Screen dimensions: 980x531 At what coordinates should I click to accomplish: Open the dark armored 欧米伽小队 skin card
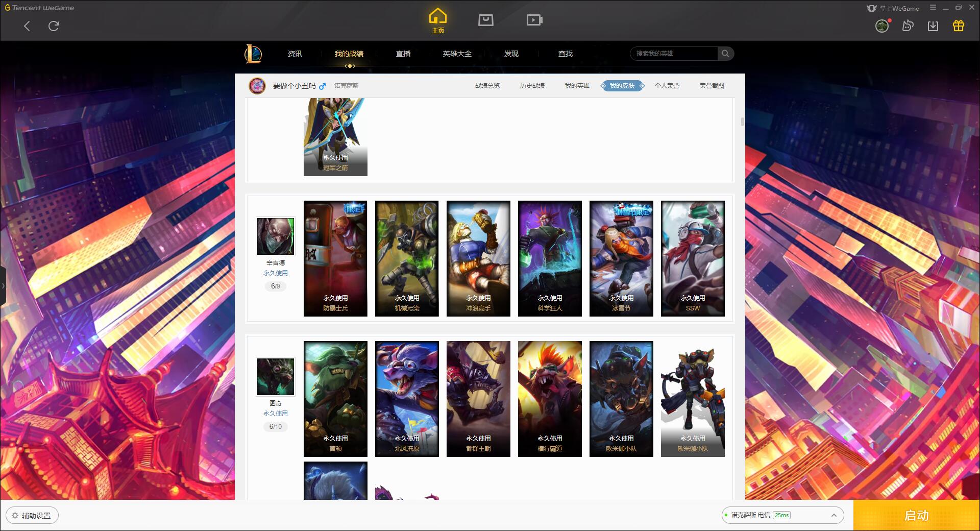(621, 399)
